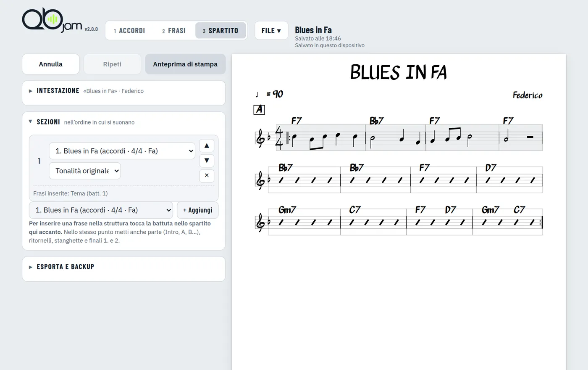Click the D7 measure in second row
Screen dimensions: 588x370
click(x=509, y=180)
